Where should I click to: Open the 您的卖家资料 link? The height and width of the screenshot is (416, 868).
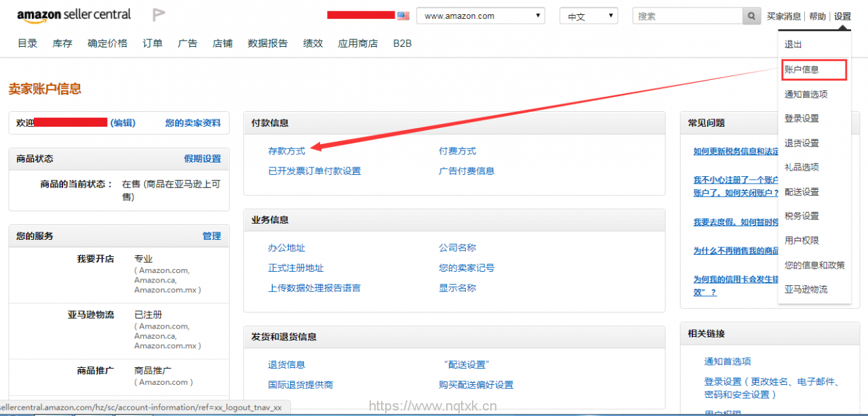click(x=193, y=123)
